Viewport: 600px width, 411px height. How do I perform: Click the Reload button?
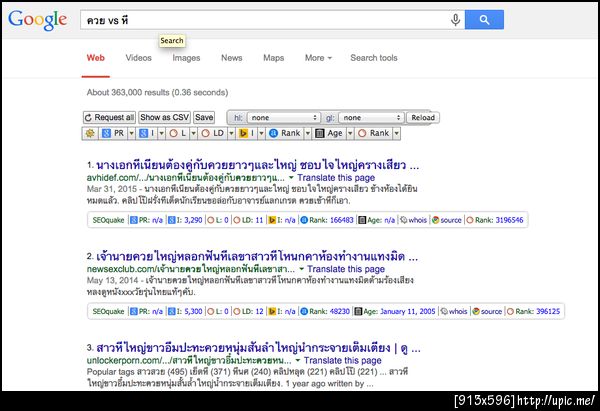[423, 117]
